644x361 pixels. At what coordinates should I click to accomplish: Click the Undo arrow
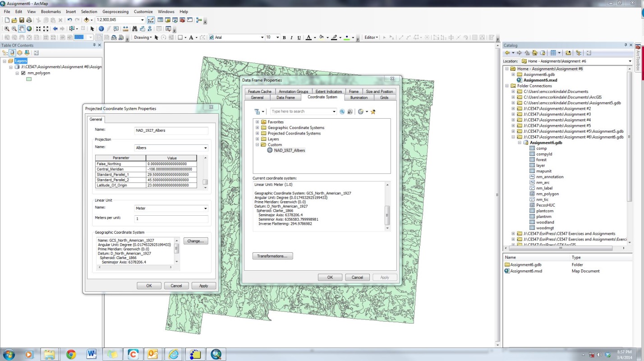click(x=69, y=20)
